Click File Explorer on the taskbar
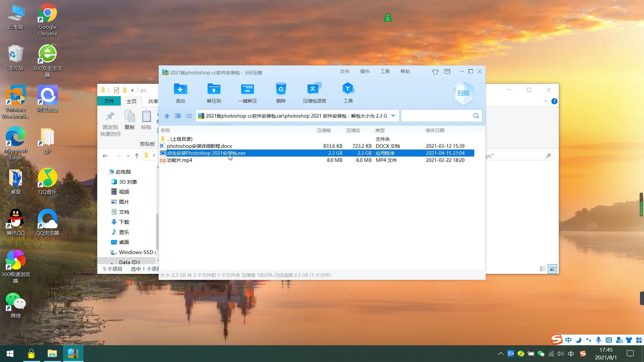 52,354
